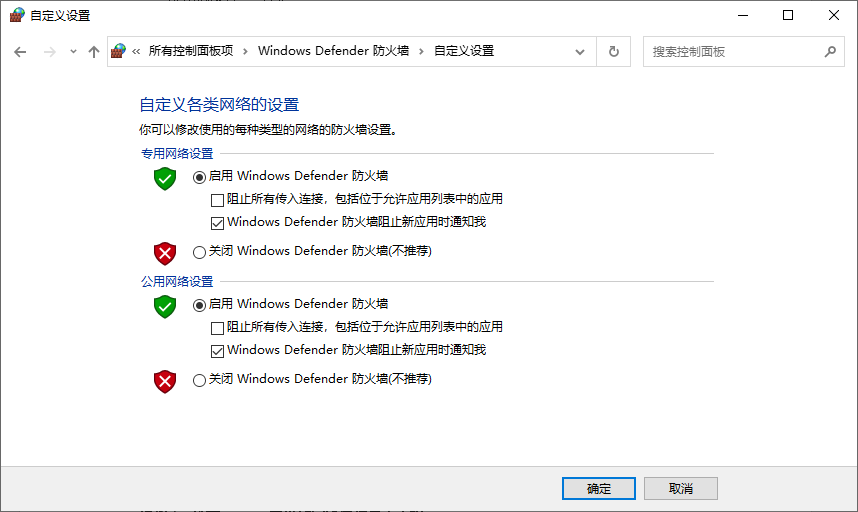858x512 pixels.
Task: Click the red shield in 专用网络设置
Action: pos(165,253)
